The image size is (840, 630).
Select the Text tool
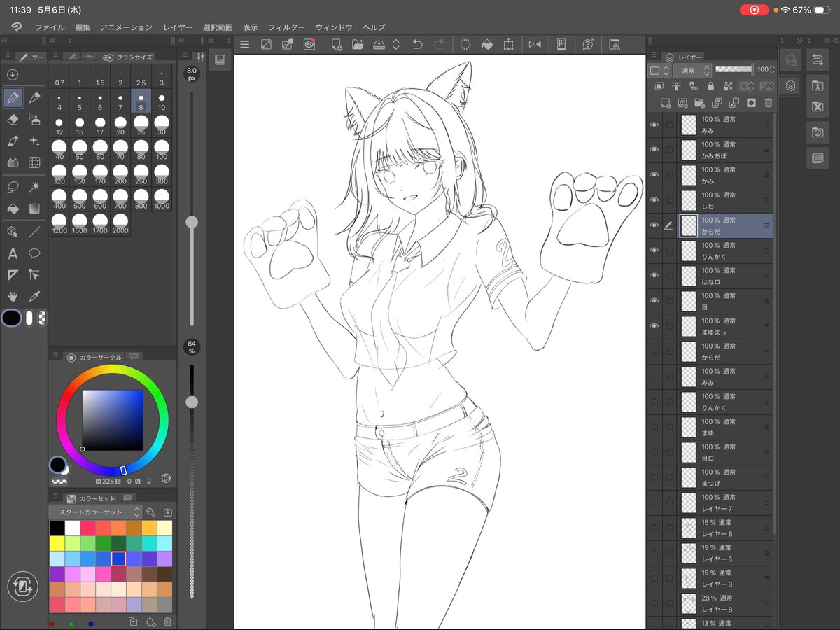(13, 253)
